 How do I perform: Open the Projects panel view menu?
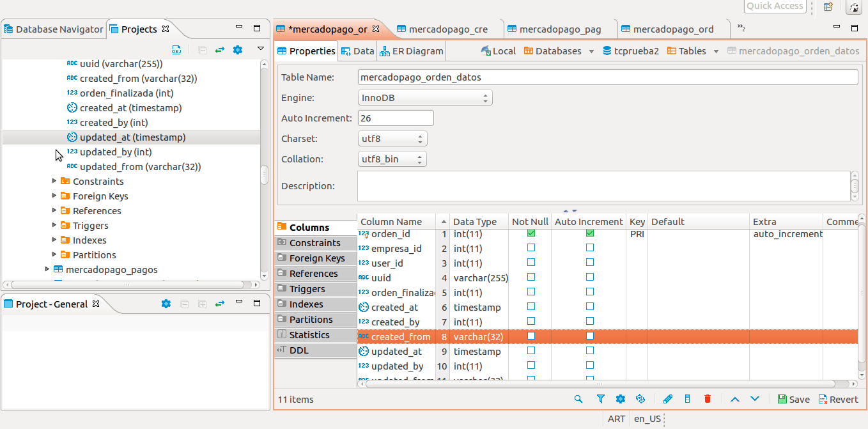pos(260,49)
